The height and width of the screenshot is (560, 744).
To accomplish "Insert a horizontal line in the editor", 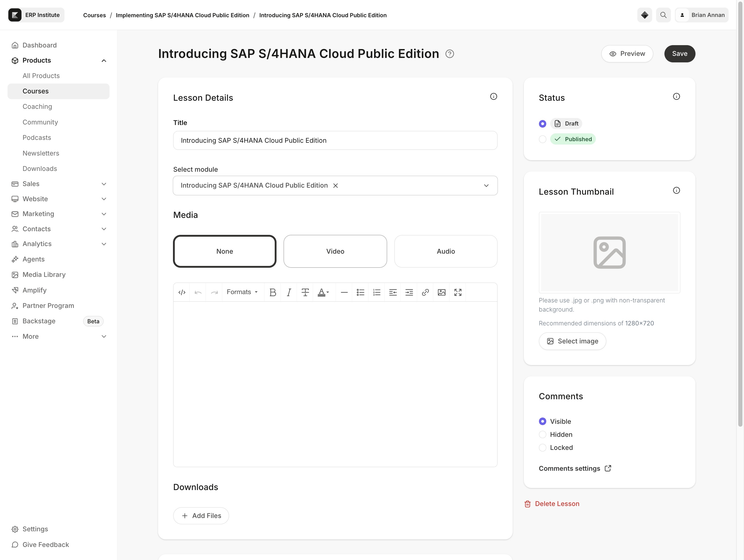I will (x=344, y=292).
